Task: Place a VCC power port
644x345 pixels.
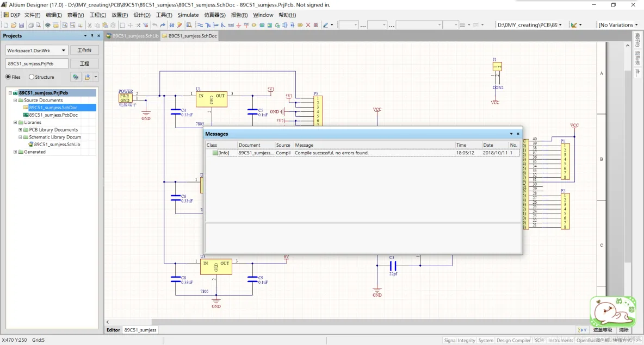Action: tap(246, 25)
